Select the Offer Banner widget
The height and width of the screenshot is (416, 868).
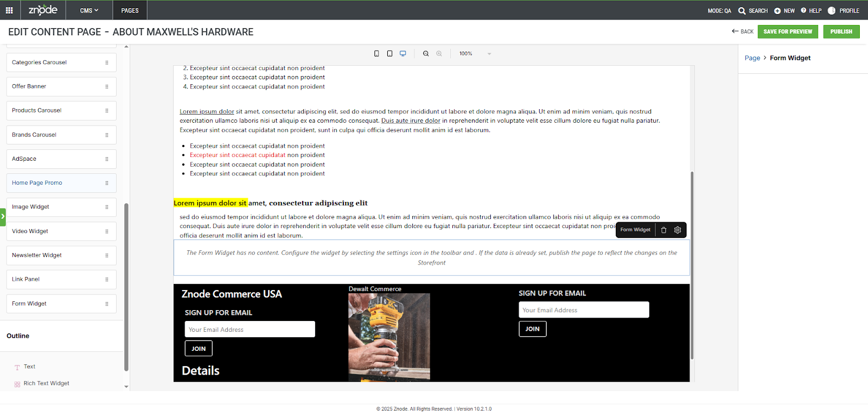point(61,86)
